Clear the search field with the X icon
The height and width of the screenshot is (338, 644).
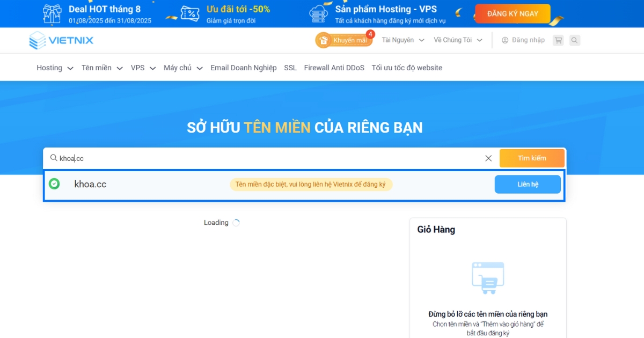(x=488, y=158)
